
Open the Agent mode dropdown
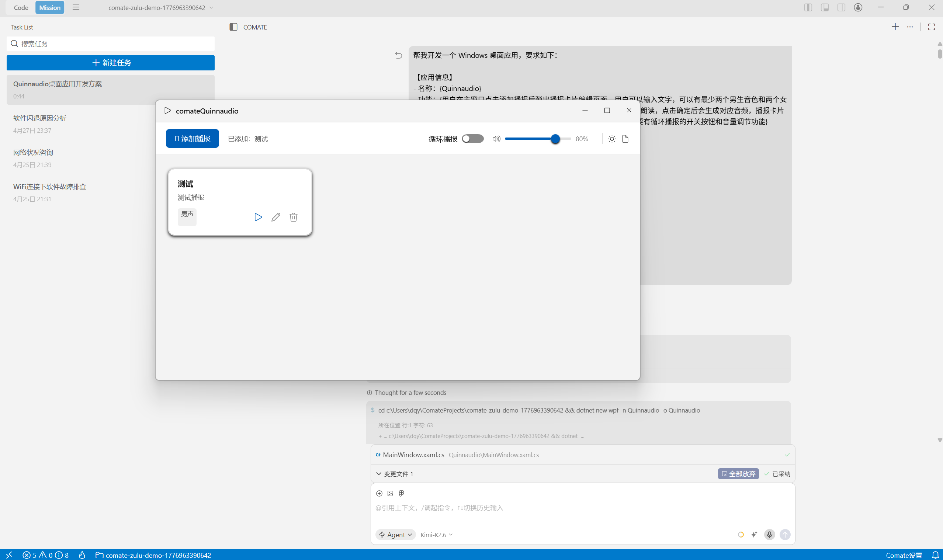pos(395,535)
